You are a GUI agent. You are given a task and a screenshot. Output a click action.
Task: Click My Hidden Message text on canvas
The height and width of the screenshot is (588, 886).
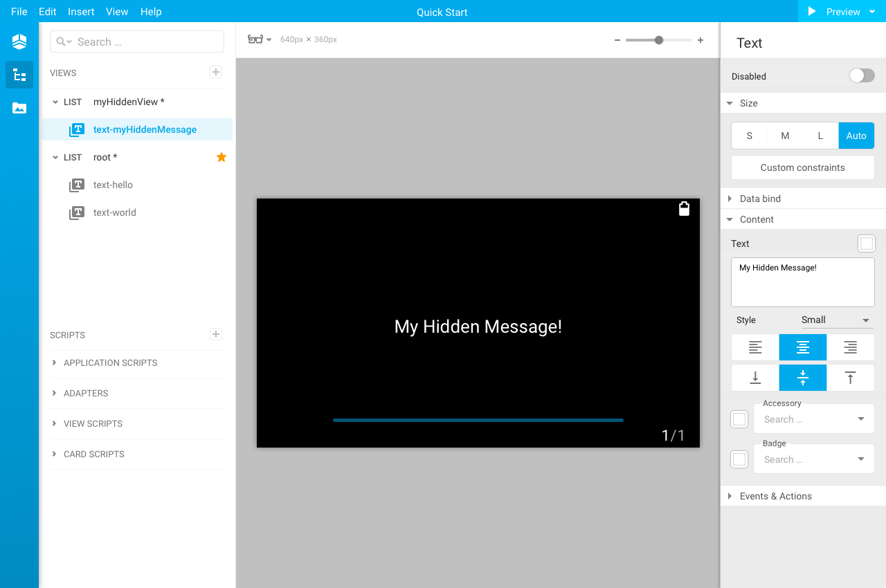[478, 327]
